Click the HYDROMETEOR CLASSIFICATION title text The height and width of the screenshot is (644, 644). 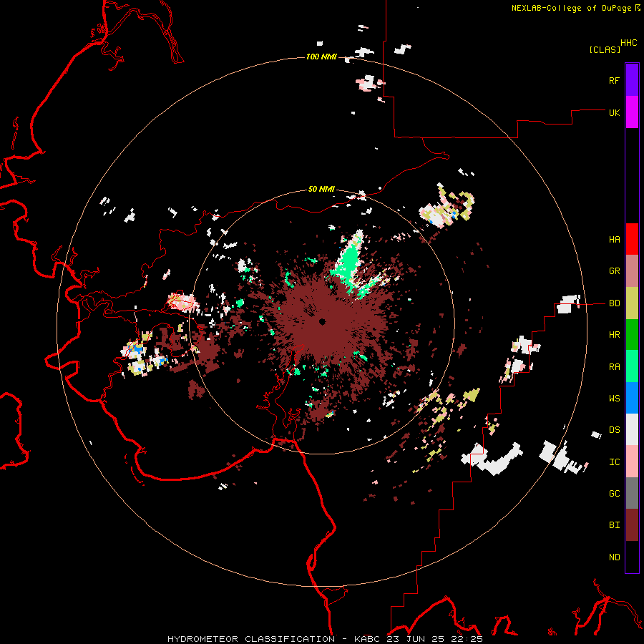pos(251,639)
